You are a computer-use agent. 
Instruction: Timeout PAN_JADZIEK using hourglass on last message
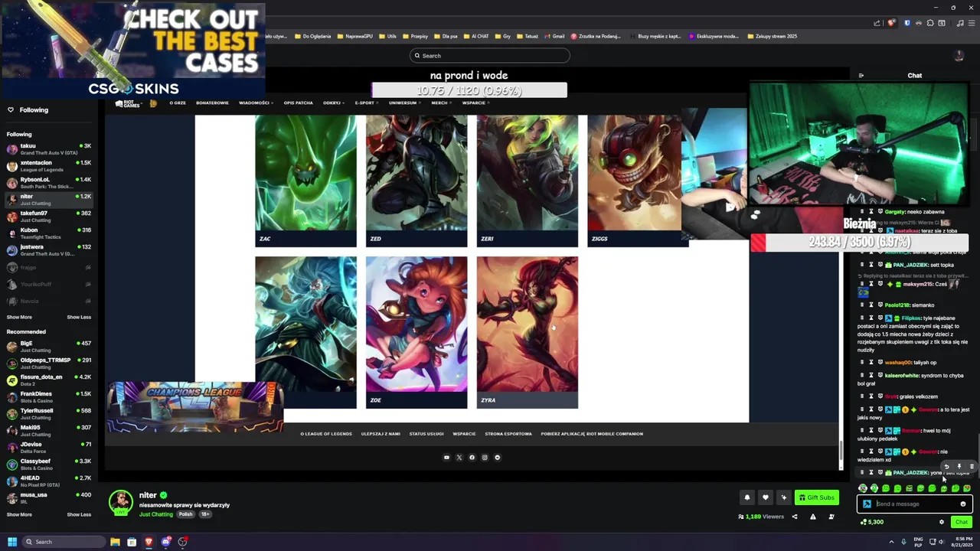871,472
